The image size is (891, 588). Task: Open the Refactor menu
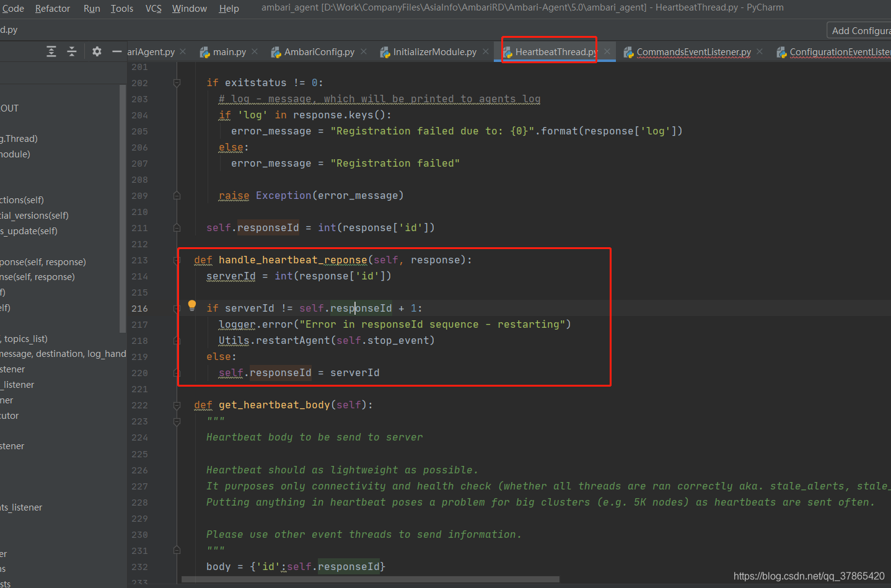53,8
